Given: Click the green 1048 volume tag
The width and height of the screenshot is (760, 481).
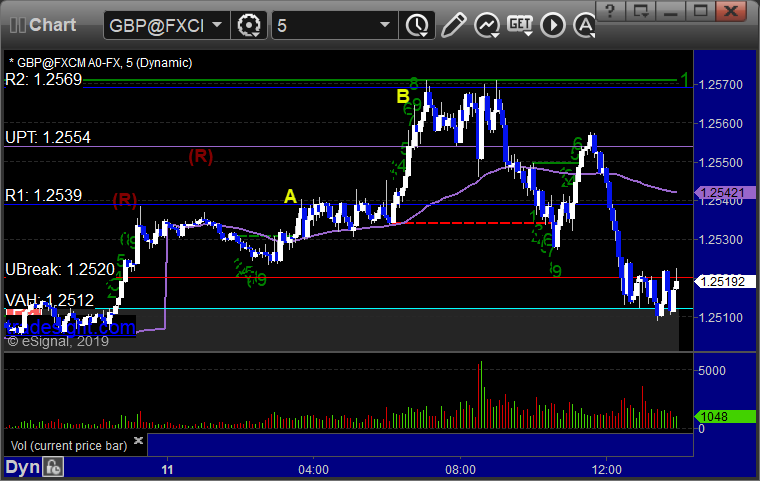Looking at the screenshot, I should tap(725, 417).
